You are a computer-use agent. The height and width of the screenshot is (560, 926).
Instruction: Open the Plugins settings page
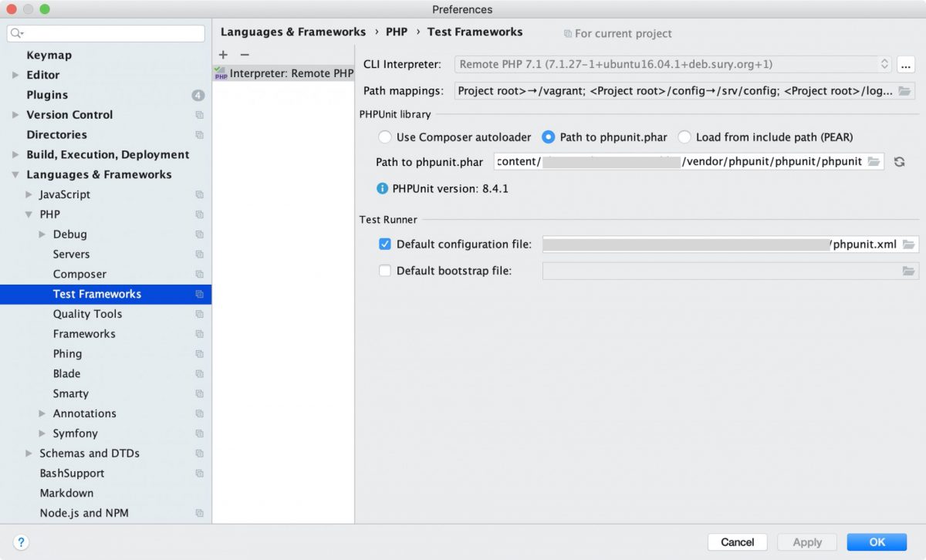47,95
